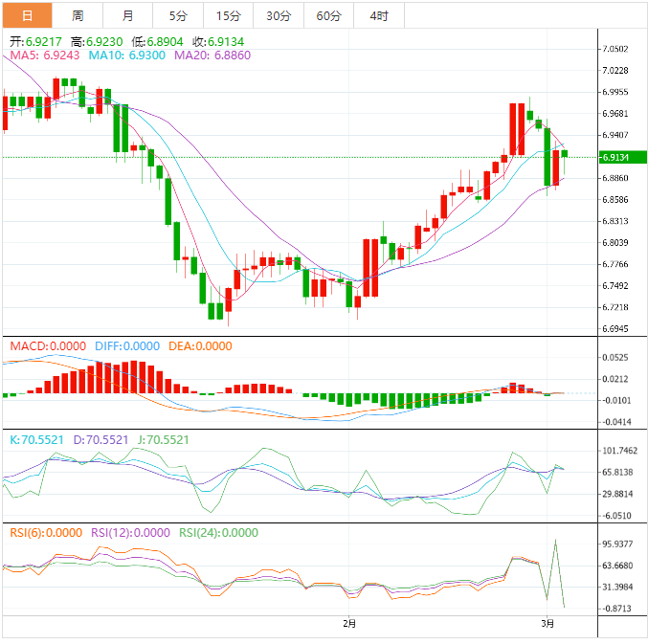Click the DEA:0.0000 indicator label

(x=200, y=346)
